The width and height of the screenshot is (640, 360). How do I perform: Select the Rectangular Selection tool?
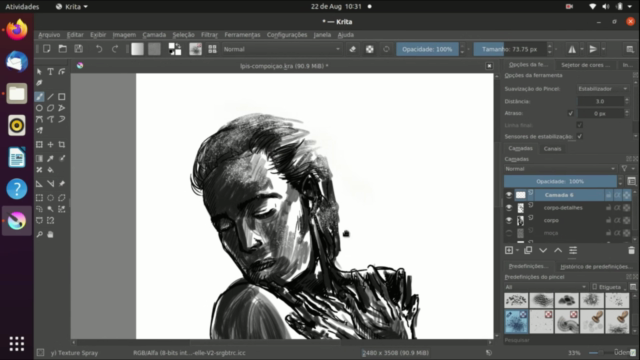(39, 198)
